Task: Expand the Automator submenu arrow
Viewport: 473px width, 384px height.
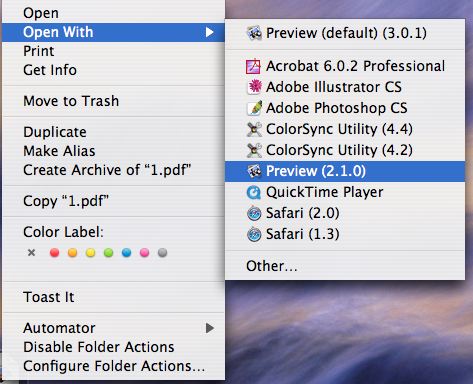Action: click(209, 328)
